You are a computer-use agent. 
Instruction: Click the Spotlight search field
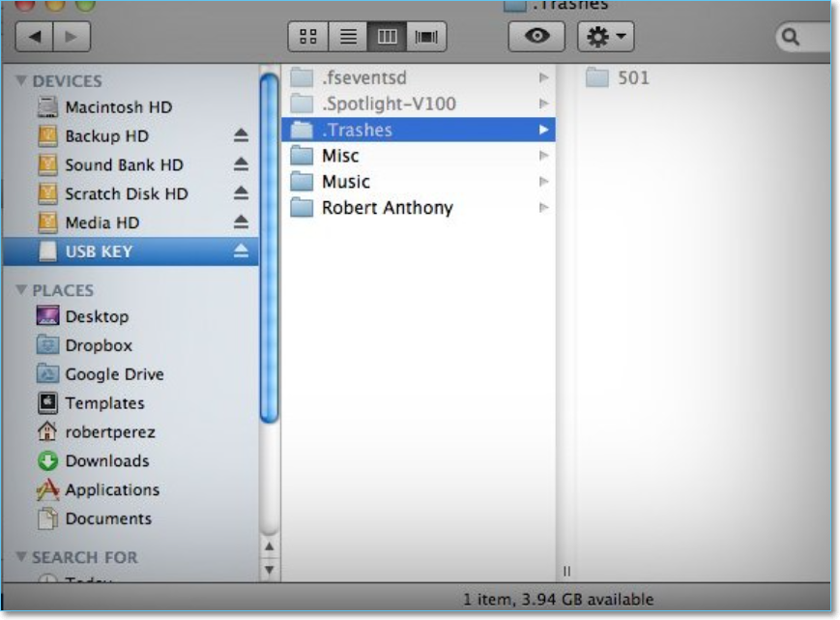[x=807, y=37]
